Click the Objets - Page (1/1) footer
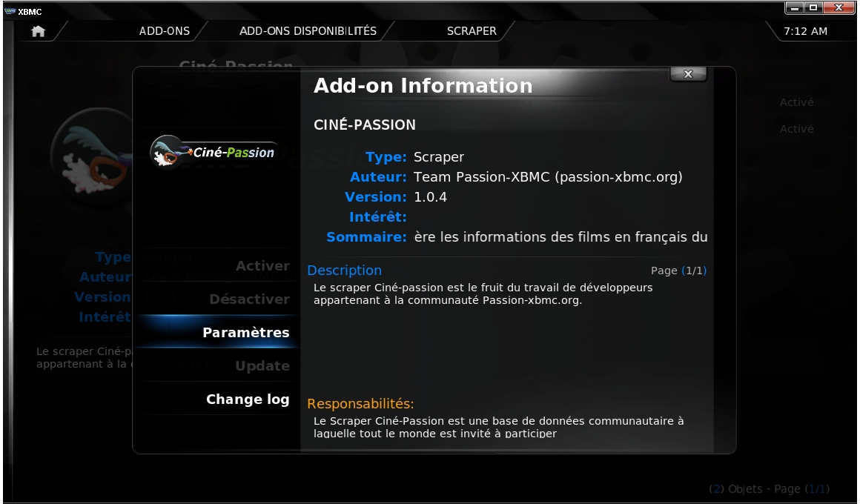The width and height of the screenshot is (860, 504). click(x=769, y=488)
